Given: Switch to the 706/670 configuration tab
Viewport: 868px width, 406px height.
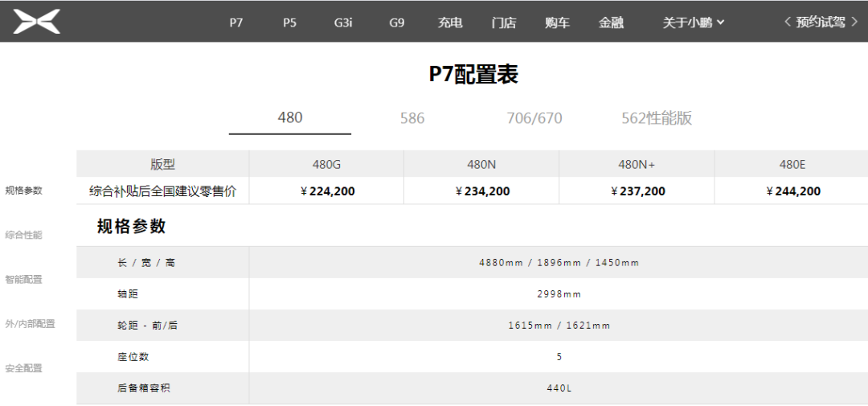Looking at the screenshot, I should [x=534, y=118].
